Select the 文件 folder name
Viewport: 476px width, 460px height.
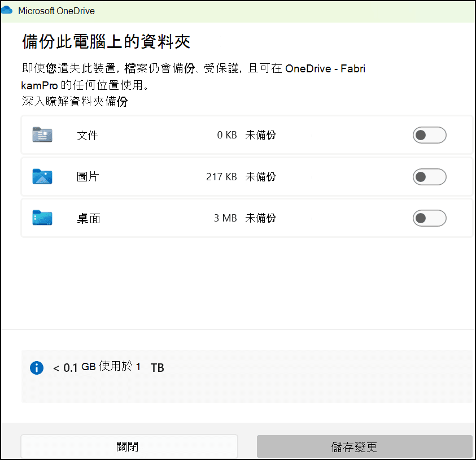pos(88,135)
